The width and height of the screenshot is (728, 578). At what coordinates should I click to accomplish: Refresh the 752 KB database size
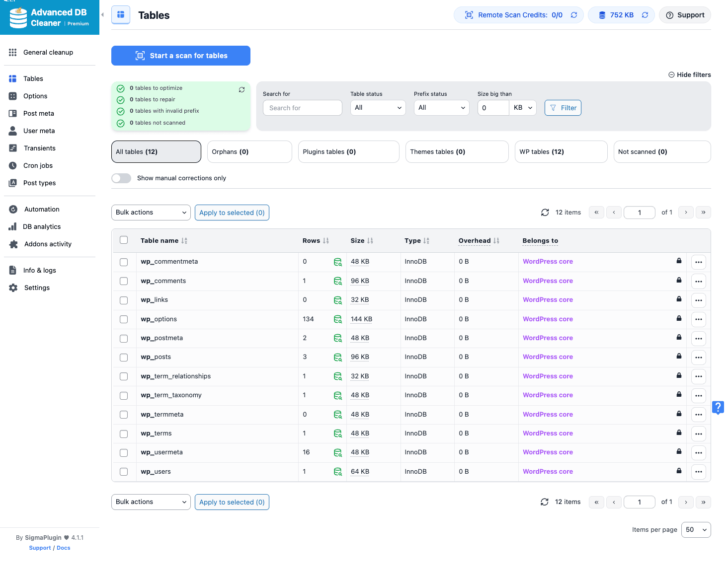[x=645, y=15]
